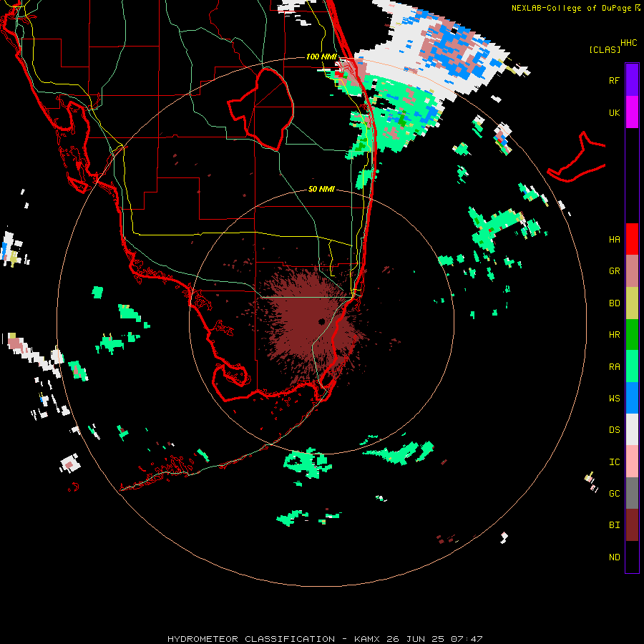Click the GR graupel legend swatch

[632, 271]
